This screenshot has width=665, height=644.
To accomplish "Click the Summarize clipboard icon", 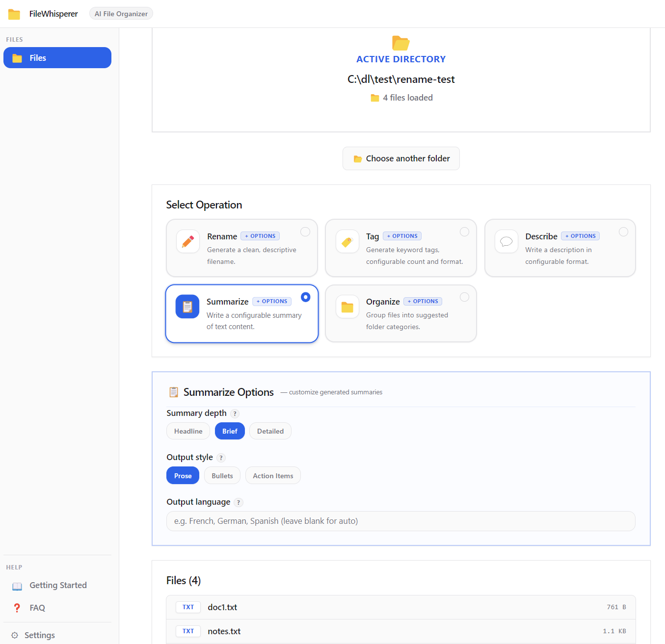I will 187,307.
